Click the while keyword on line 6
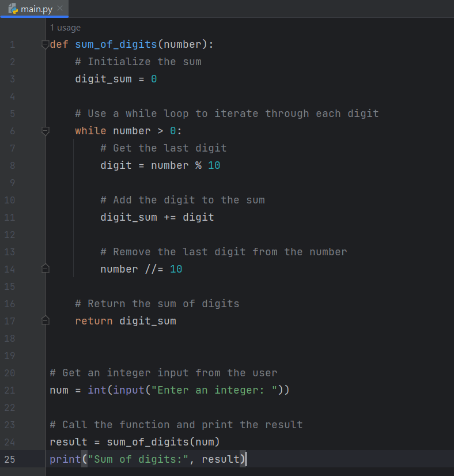This screenshot has height=476, width=454. pyautogui.click(x=90, y=131)
